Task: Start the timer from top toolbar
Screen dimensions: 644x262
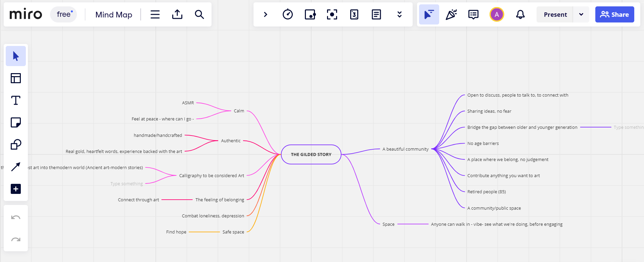Action: (288, 14)
